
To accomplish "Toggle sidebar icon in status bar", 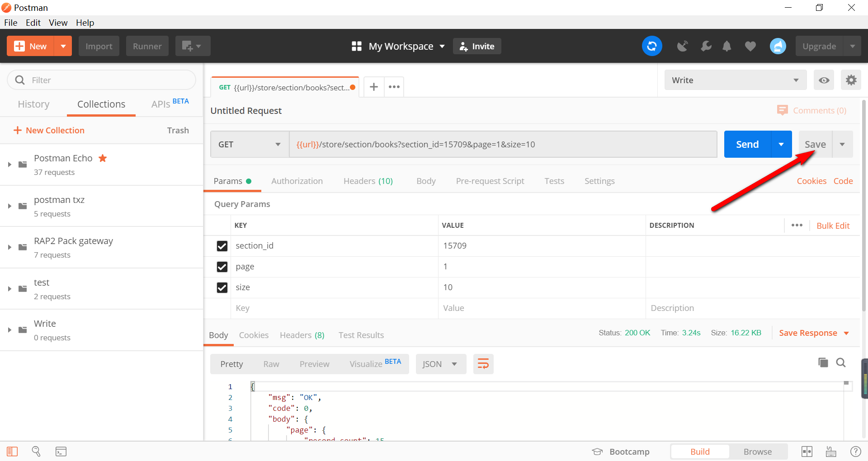I will click(12, 451).
